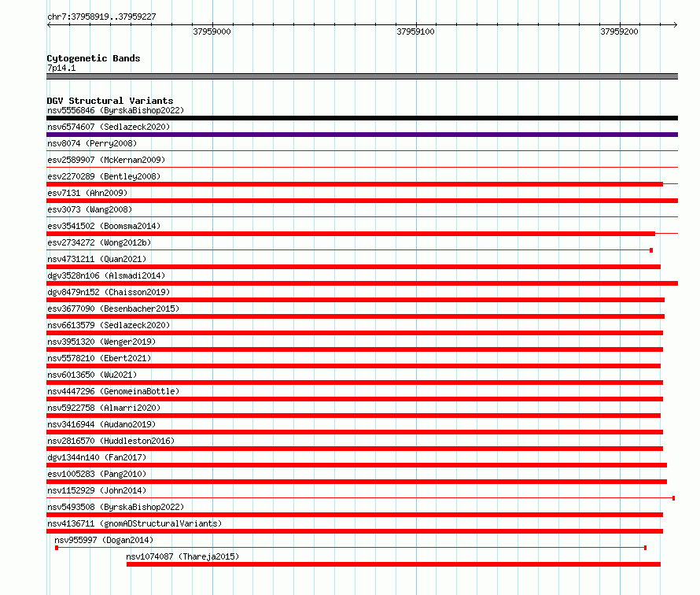Select the esv2270289 (Bentley2008) label
Screen dimensions: 700x595
(104, 176)
